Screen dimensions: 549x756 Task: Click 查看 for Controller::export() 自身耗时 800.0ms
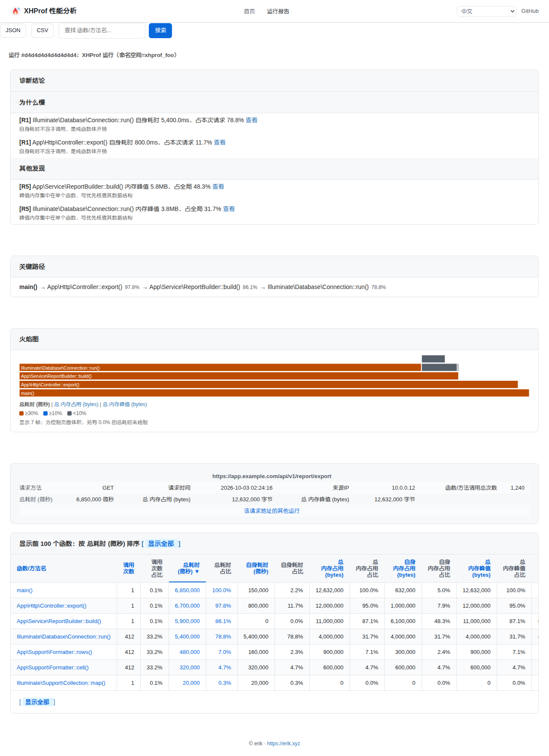tap(220, 142)
